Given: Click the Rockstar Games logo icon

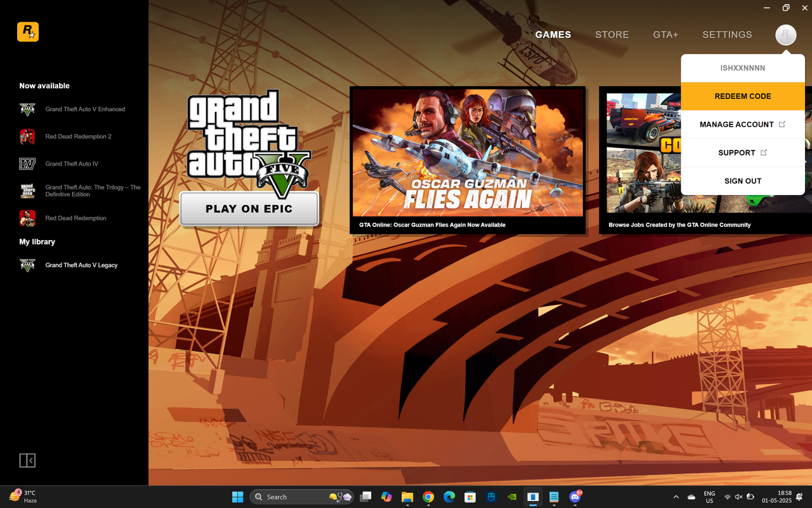Looking at the screenshot, I should [x=28, y=32].
